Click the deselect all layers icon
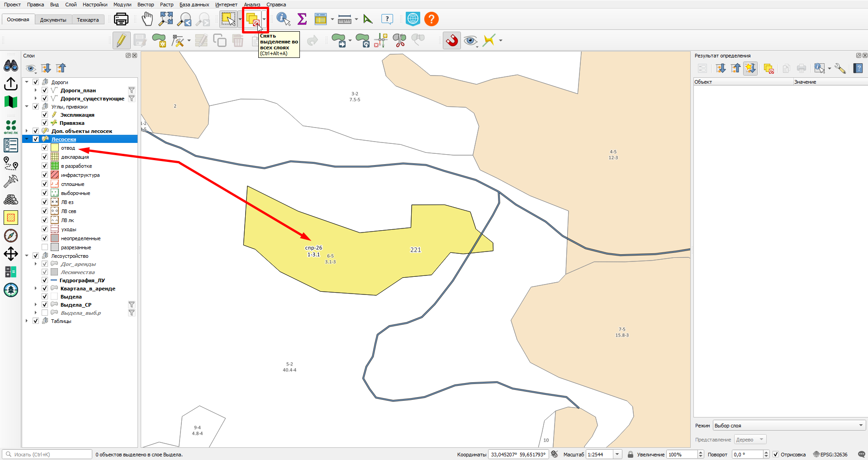The height and width of the screenshot is (460, 868). [253, 19]
